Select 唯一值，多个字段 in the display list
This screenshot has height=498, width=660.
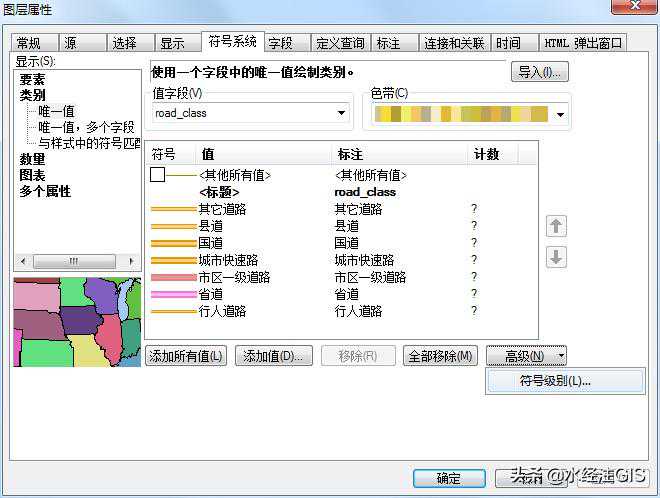(x=86, y=127)
